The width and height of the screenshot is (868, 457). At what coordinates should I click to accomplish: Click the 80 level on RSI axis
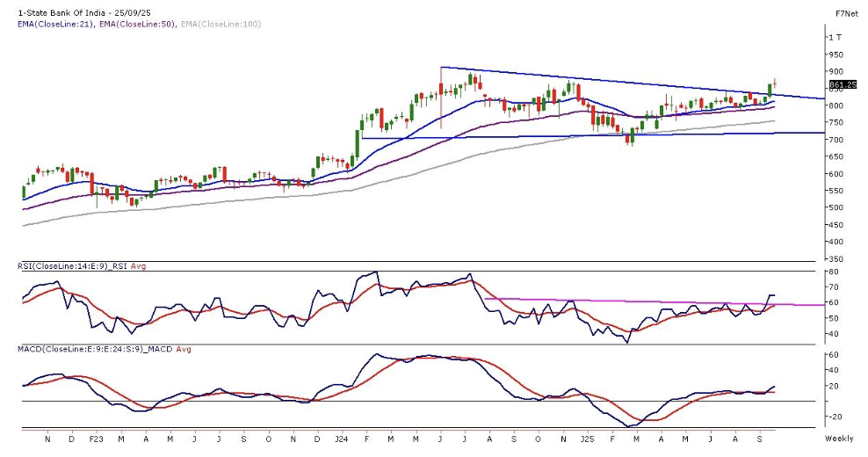[833, 272]
